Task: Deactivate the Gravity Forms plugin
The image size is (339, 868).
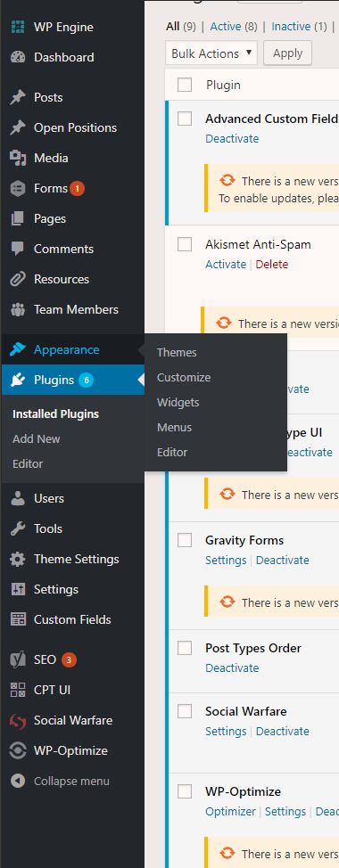Action: click(x=283, y=561)
